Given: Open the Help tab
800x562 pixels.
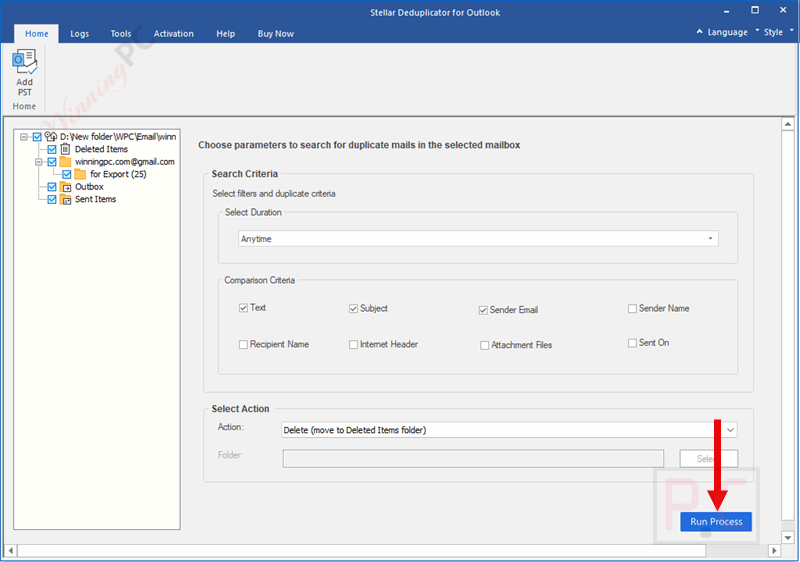Looking at the screenshot, I should click(x=226, y=34).
